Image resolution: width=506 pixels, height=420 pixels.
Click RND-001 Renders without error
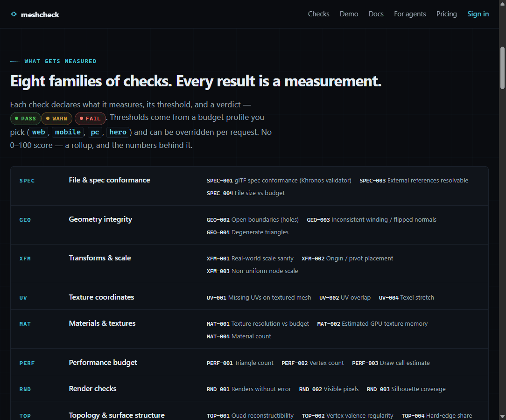pyautogui.click(x=249, y=389)
